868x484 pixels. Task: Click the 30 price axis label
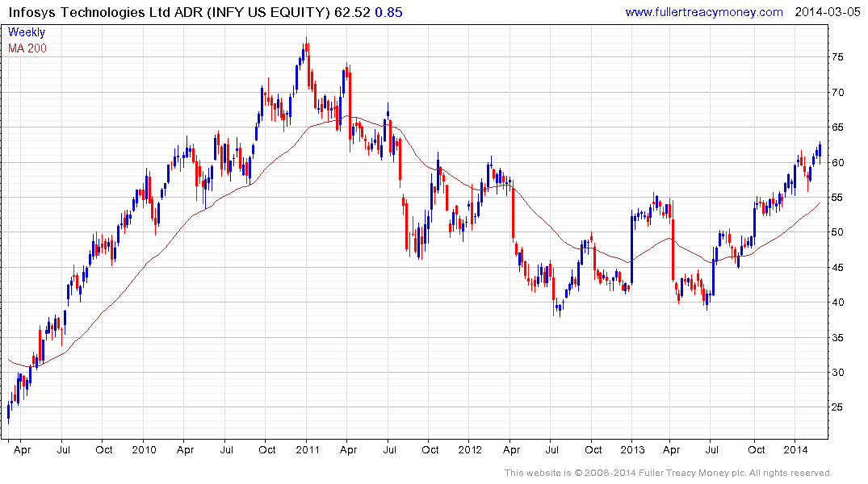(837, 373)
